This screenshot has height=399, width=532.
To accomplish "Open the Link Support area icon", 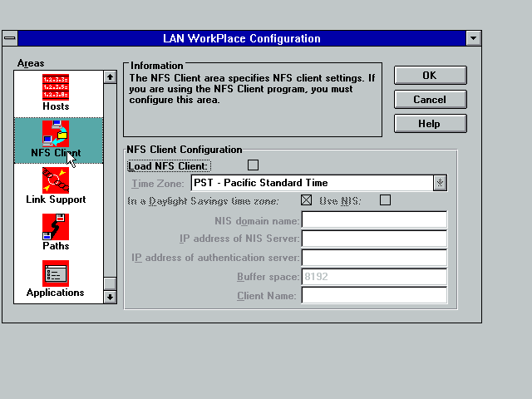I will [x=56, y=180].
